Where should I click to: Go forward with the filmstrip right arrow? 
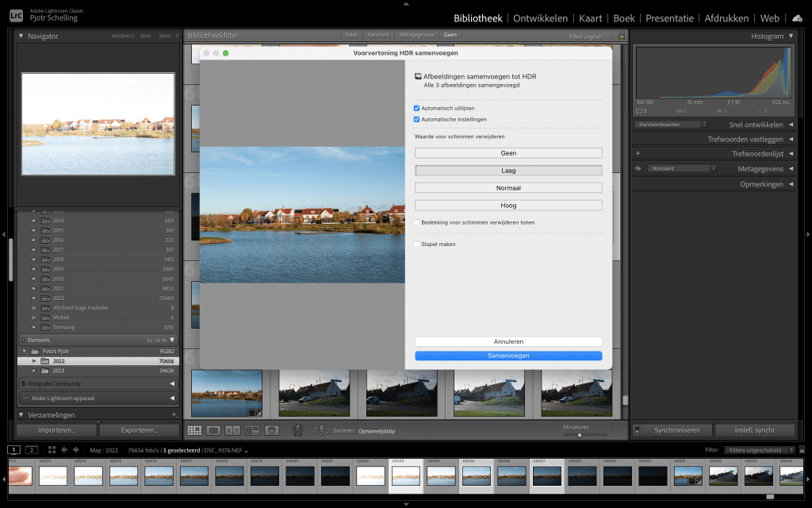click(x=75, y=450)
